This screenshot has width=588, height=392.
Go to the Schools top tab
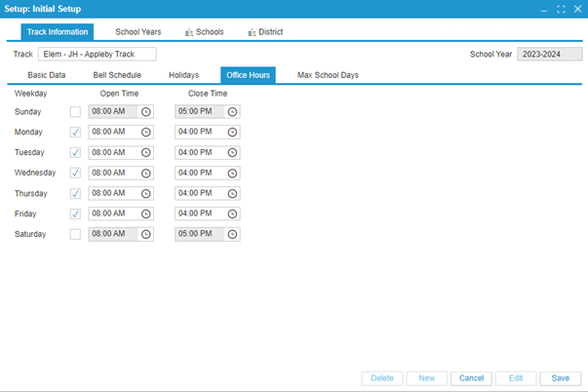203,32
